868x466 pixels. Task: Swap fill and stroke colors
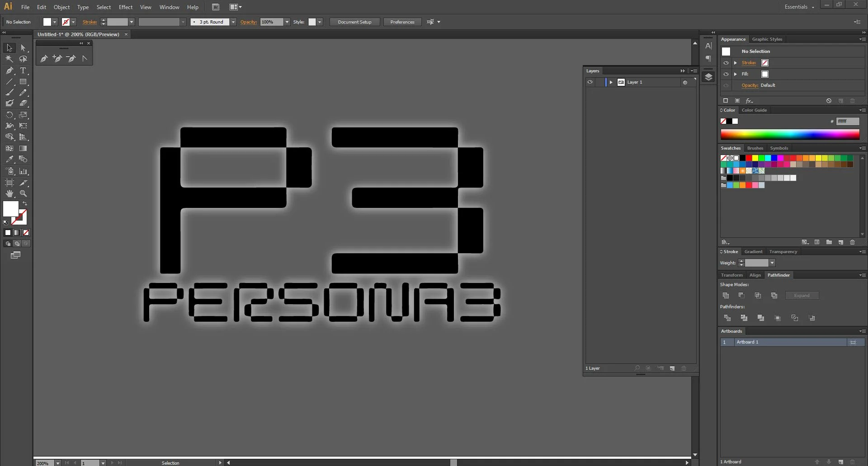click(x=25, y=204)
